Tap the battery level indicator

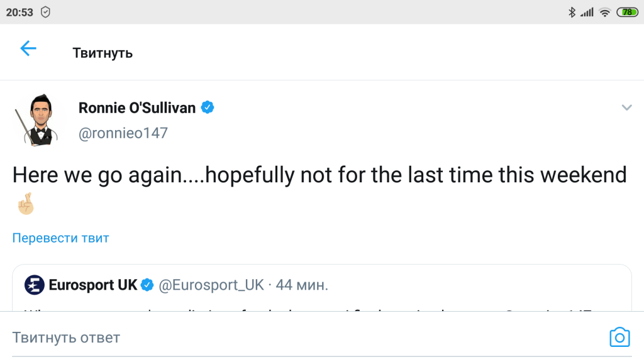click(x=627, y=12)
